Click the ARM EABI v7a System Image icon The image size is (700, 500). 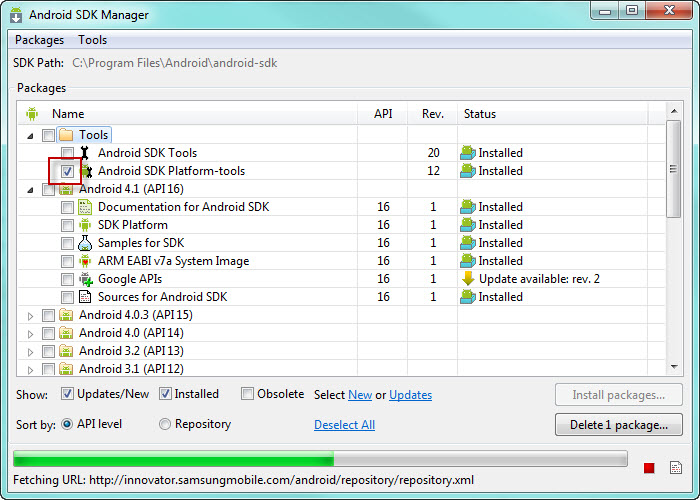click(85, 261)
